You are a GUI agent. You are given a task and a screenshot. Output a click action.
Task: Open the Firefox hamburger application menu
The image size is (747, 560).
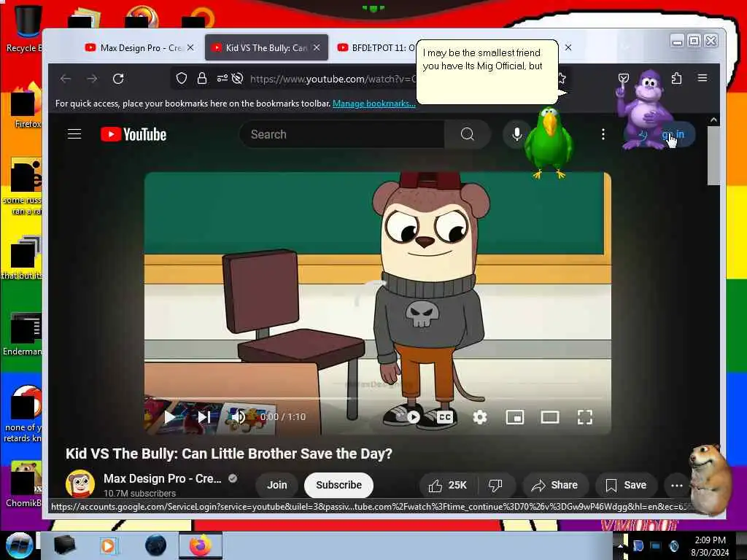point(703,78)
